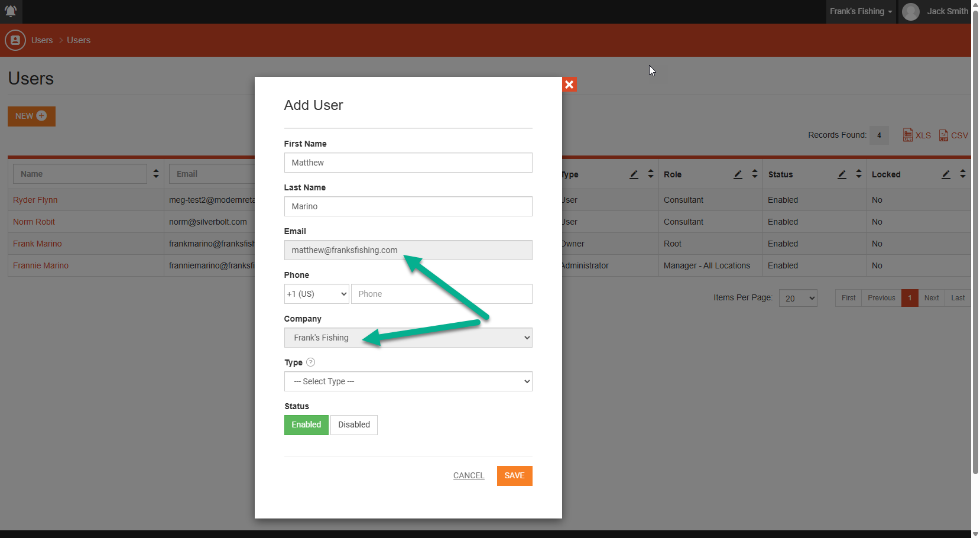Click the norm@silverbolt.com email cell
Image resolution: width=980 pixels, height=538 pixels.
point(208,222)
